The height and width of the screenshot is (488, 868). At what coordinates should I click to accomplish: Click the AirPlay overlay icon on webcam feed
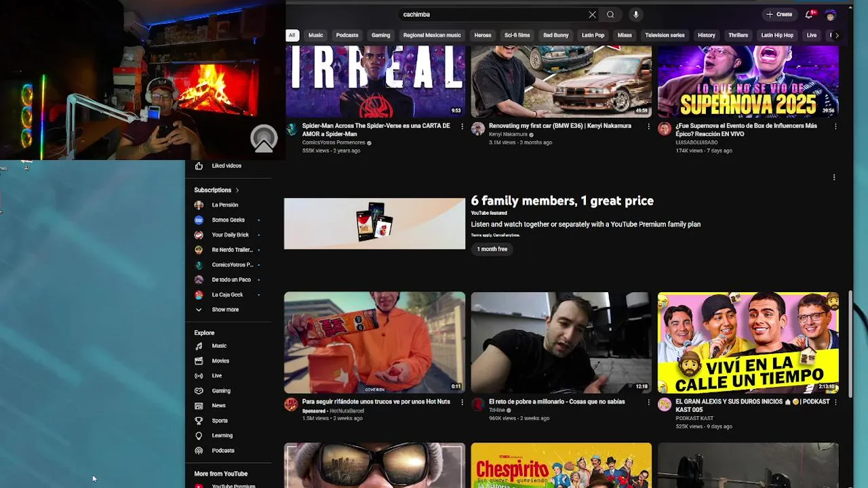264,138
